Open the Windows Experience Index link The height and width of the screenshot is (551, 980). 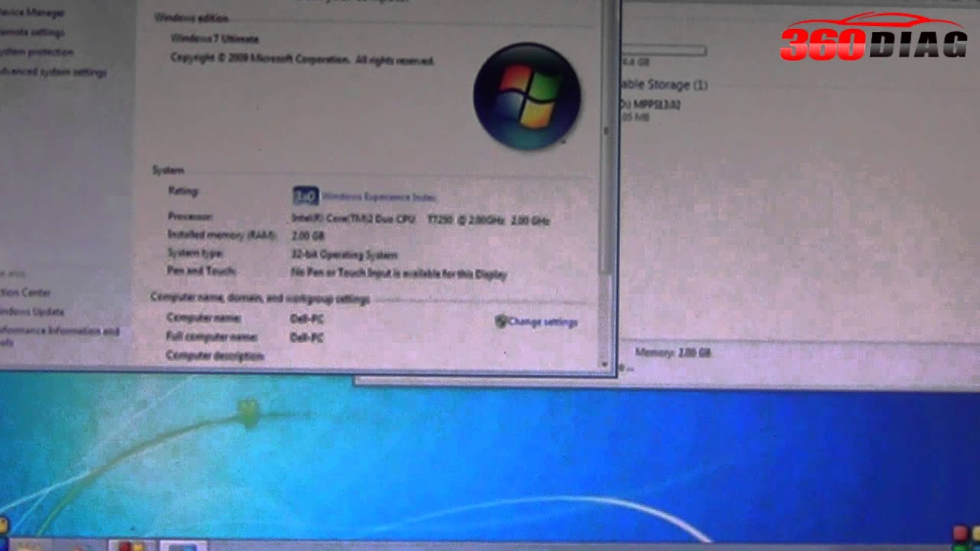(x=378, y=197)
